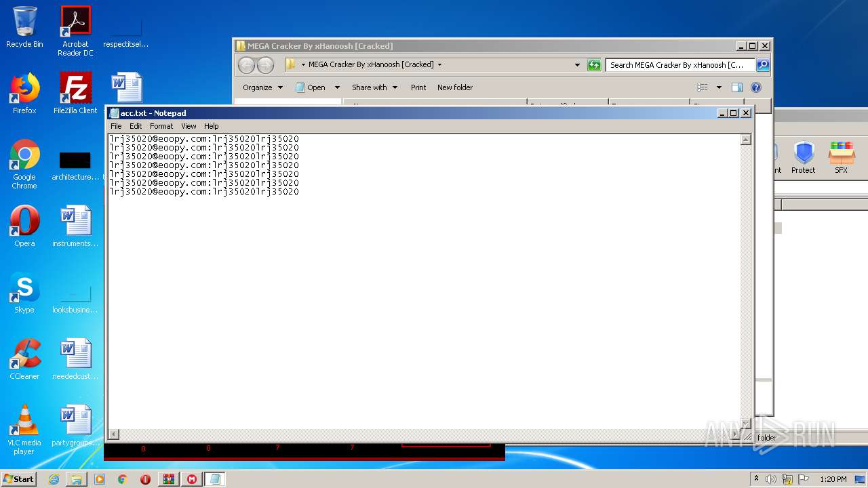Screen dimensions: 868x488
Task: Click the Start button
Action: (x=19, y=479)
